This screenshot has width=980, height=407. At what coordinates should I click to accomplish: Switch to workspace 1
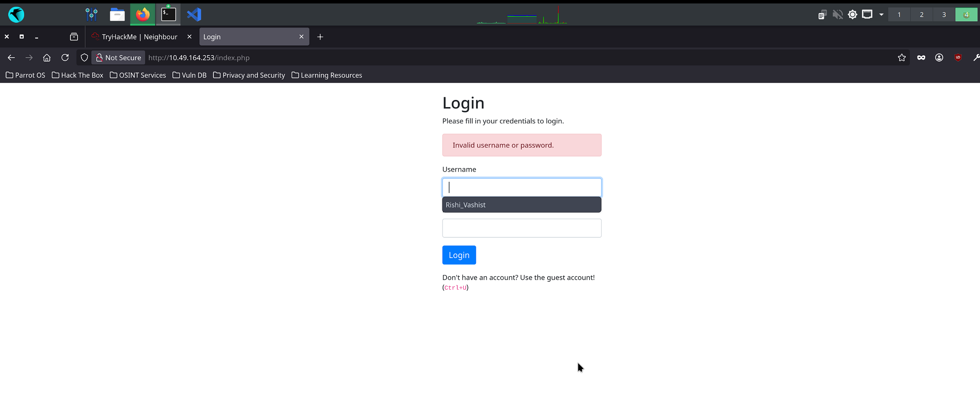[899, 14]
